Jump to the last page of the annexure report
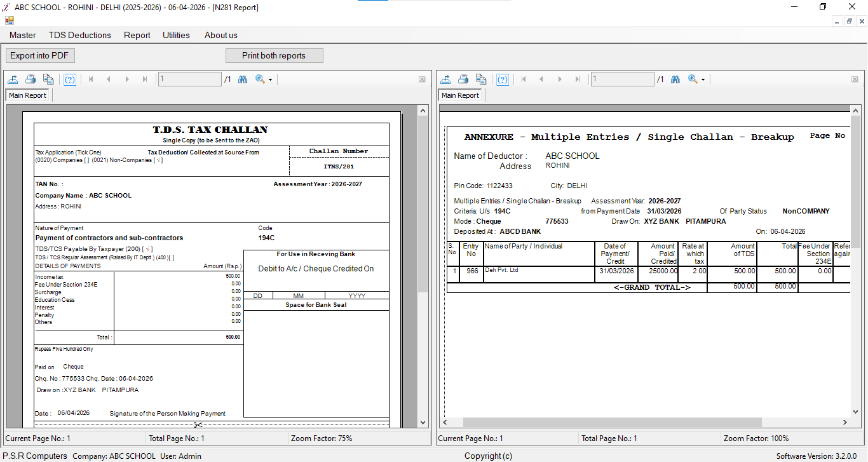This screenshot has height=462, width=868. (577, 79)
